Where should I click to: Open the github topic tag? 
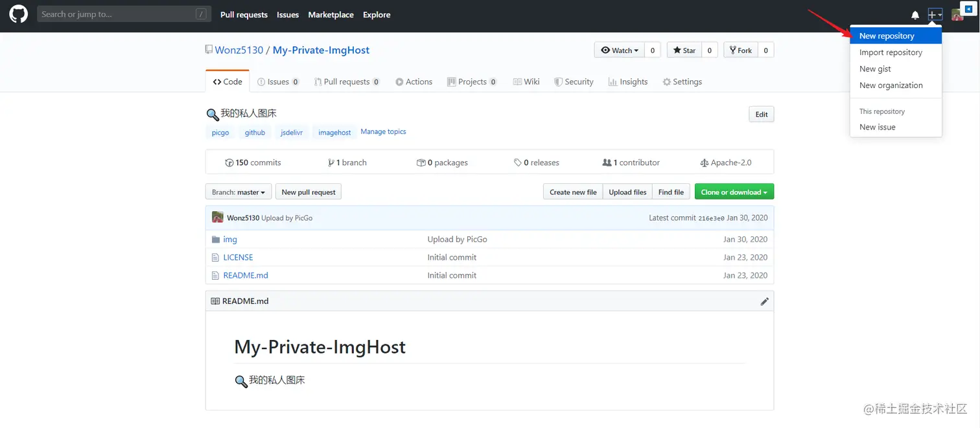click(x=255, y=132)
